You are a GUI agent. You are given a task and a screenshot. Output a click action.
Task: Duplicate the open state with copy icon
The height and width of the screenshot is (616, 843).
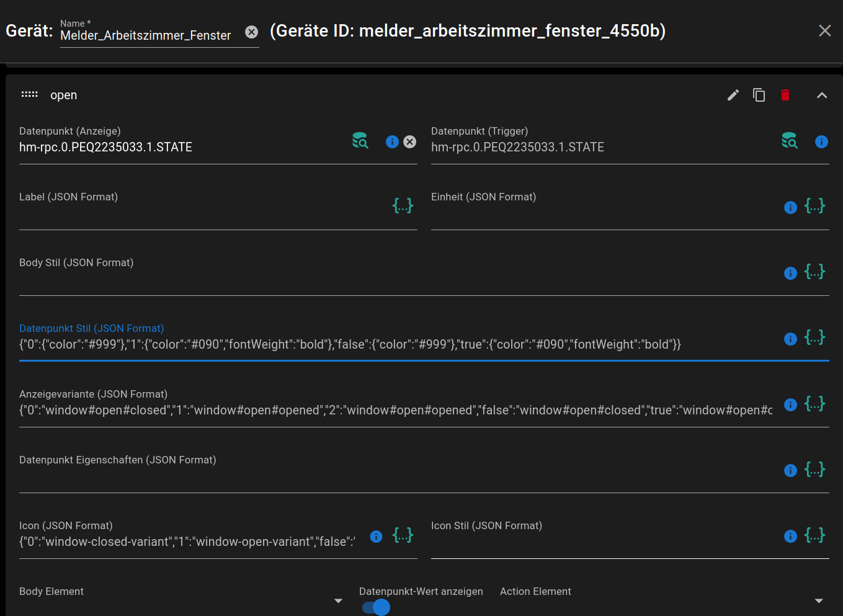(759, 95)
